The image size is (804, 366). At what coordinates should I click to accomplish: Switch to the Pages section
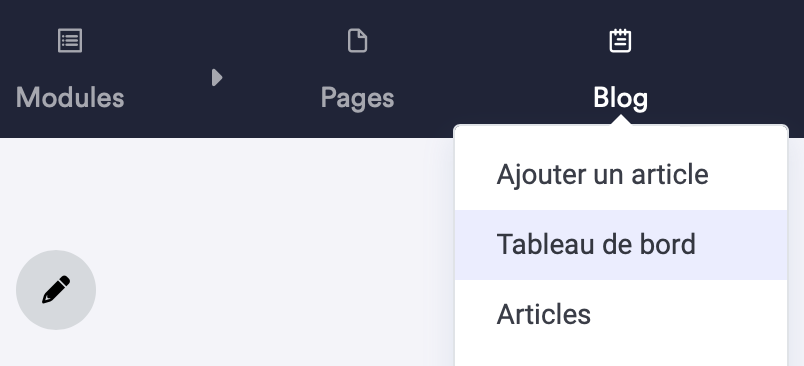(357, 69)
